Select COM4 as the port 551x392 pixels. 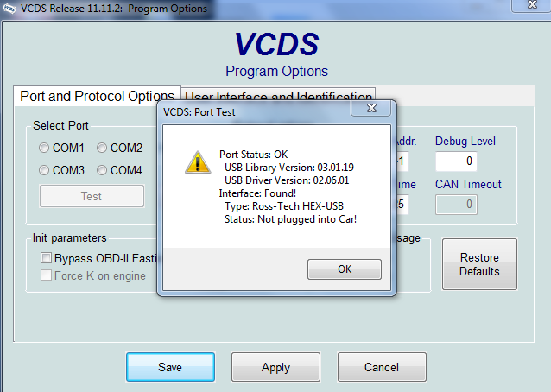click(102, 170)
